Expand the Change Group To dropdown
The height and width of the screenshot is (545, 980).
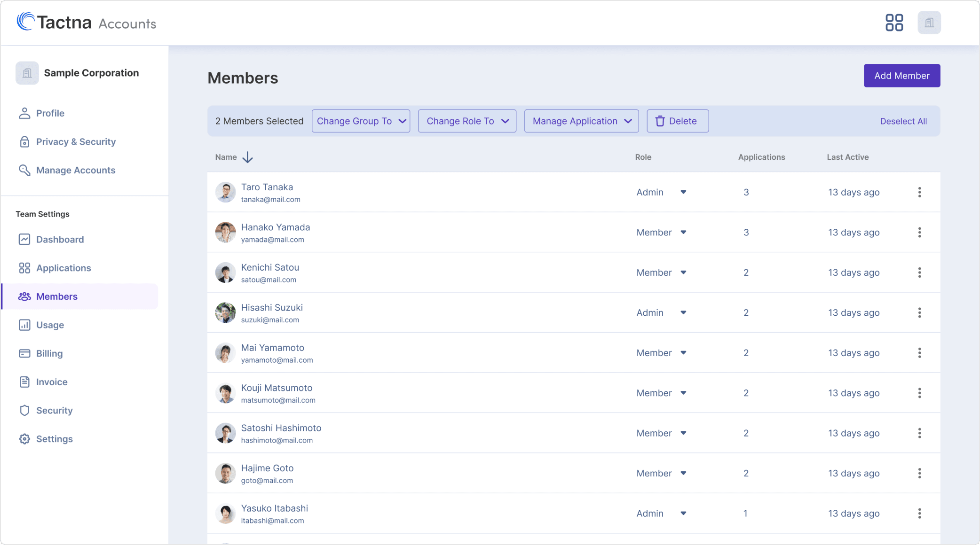point(361,121)
